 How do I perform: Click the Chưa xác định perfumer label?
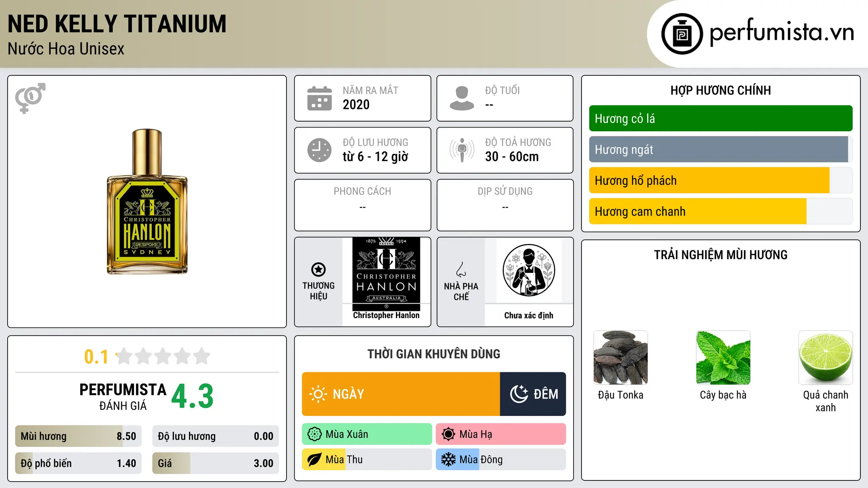coord(529,315)
